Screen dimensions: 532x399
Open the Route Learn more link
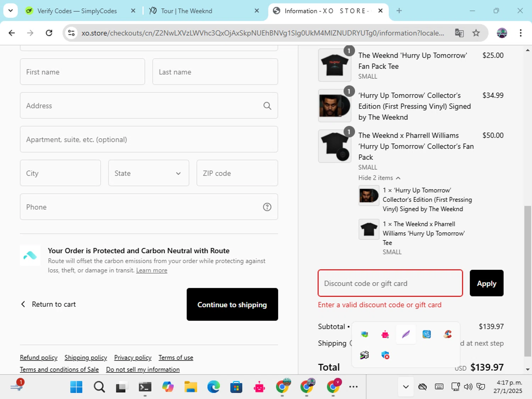click(152, 270)
